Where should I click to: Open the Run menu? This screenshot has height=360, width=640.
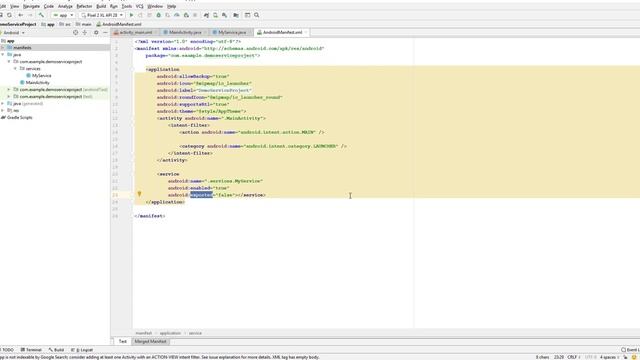(114, 7)
